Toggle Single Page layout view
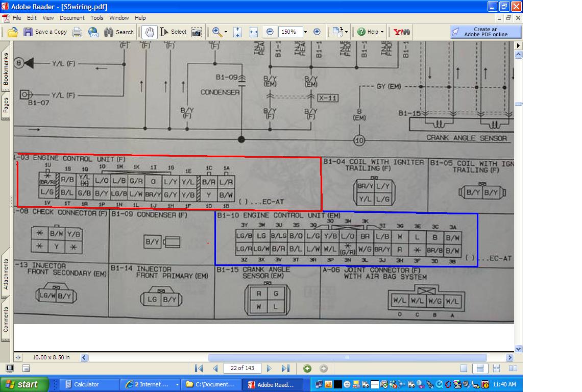The width and height of the screenshot is (582, 392). (464, 369)
